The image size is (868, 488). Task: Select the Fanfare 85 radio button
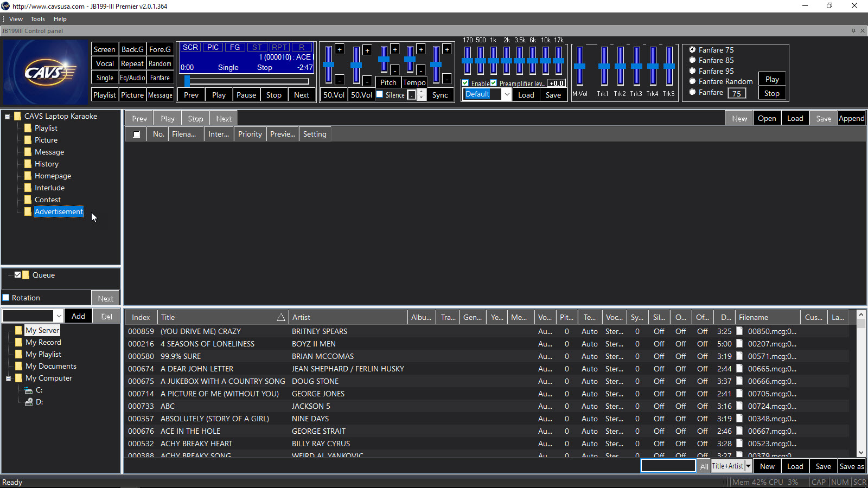tap(692, 60)
